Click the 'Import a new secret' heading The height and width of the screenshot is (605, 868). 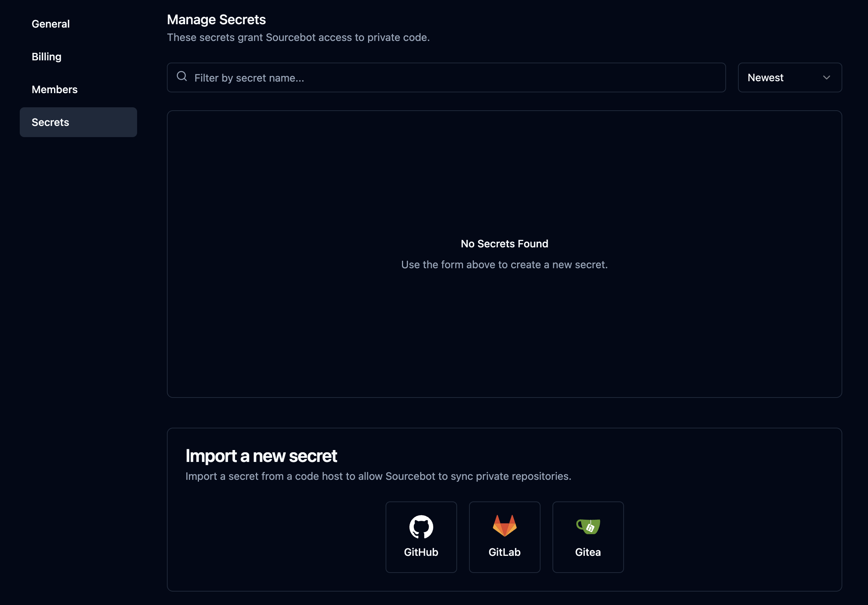click(261, 456)
